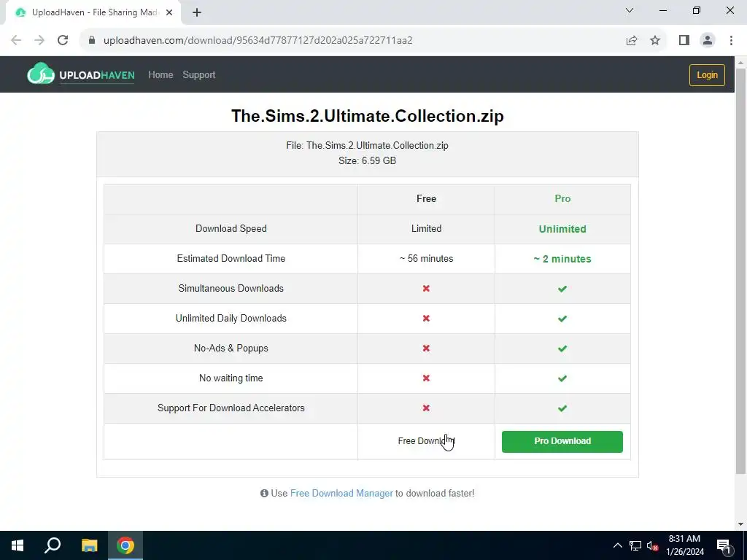
Task: Click the "Size: 6.59 GB" text
Action: click(x=368, y=161)
